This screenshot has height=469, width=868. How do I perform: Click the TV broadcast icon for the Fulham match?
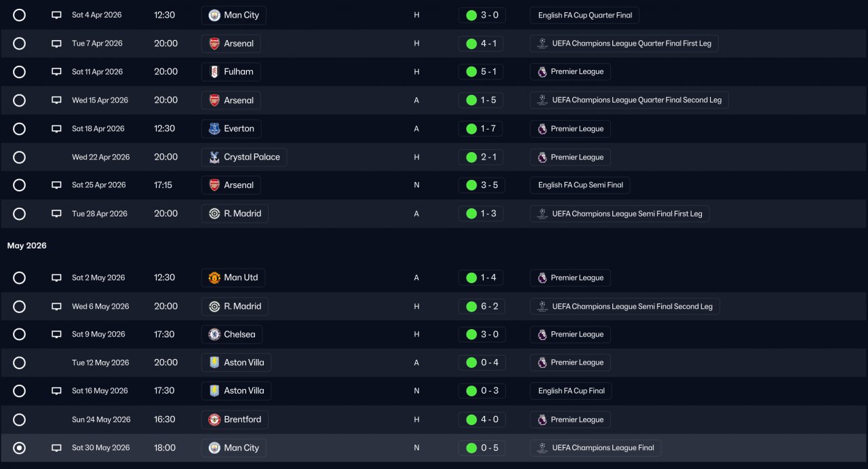point(57,72)
